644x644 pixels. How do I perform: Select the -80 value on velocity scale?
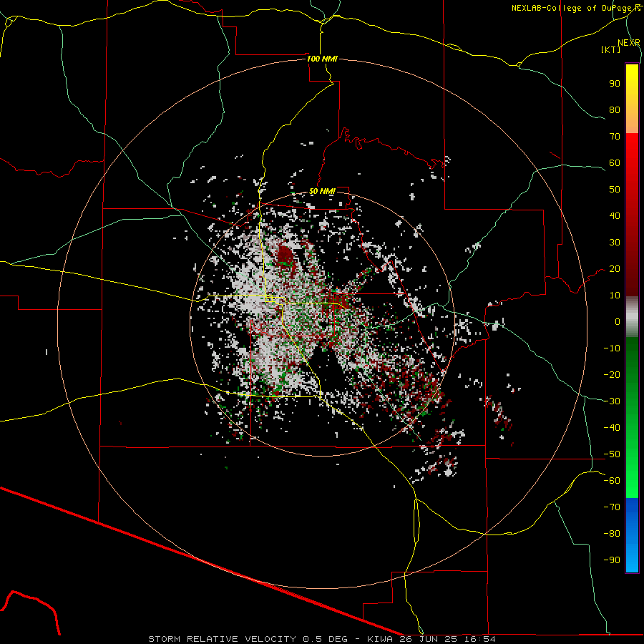(612, 534)
